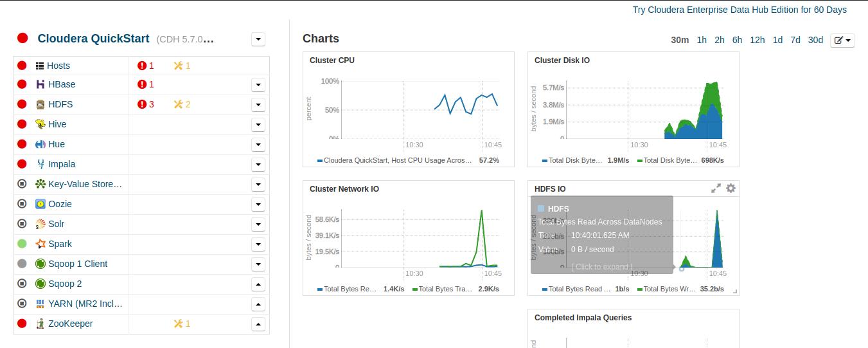The height and width of the screenshot is (348, 868).
Task: Open the Cloudera QuickStart cluster link
Action: [x=93, y=39]
